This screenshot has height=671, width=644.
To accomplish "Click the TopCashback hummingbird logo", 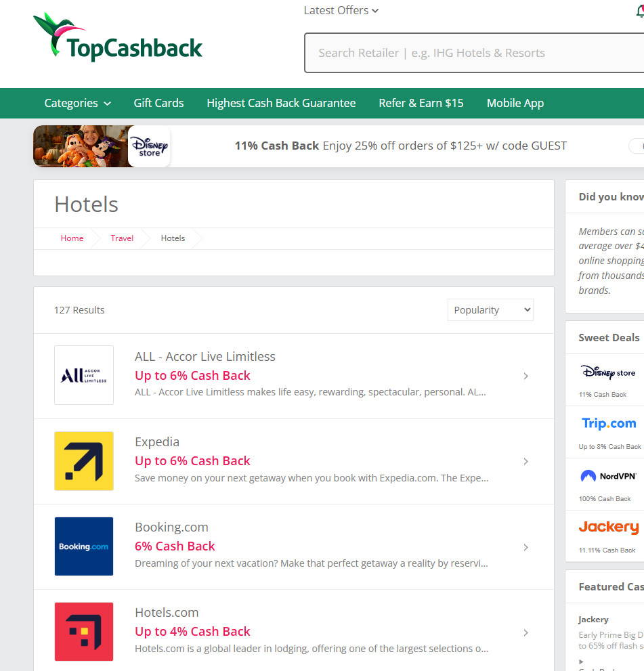I will tap(118, 37).
